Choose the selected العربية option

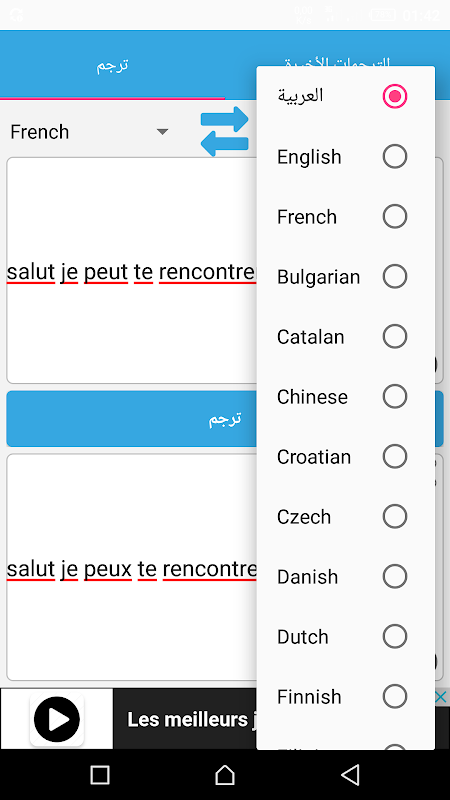pos(345,96)
